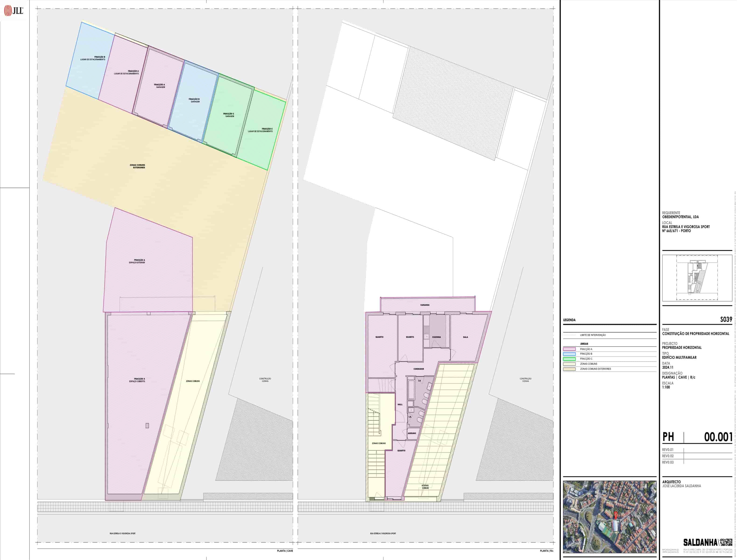Click the 'Acesso Comum' label
The width and height of the screenshot is (737, 560).
click(x=425, y=487)
